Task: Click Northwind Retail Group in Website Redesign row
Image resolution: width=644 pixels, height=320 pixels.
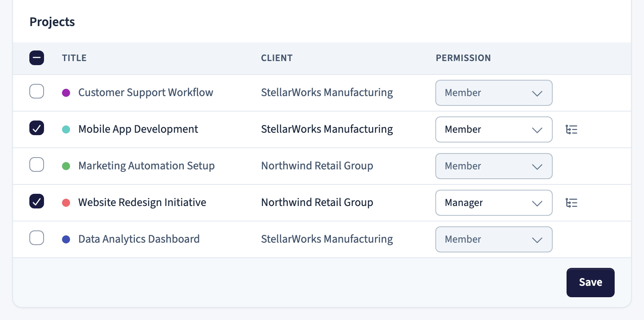Action: coord(317,203)
